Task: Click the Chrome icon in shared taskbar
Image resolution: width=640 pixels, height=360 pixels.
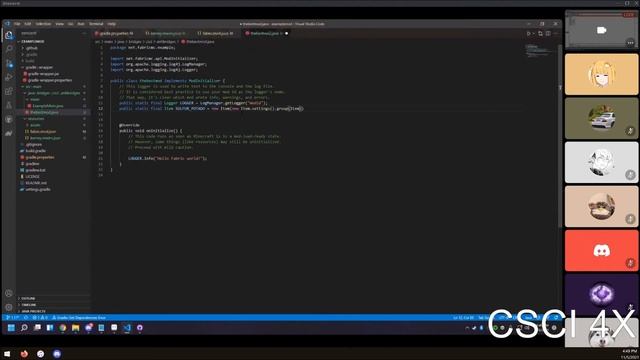Action: (x=62, y=328)
